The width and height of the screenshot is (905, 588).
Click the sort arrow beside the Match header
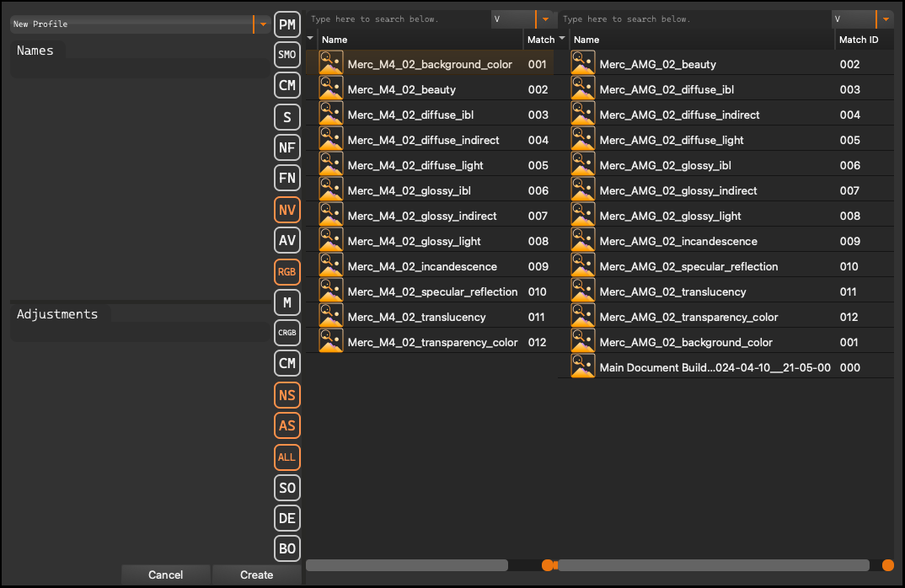point(561,38)
